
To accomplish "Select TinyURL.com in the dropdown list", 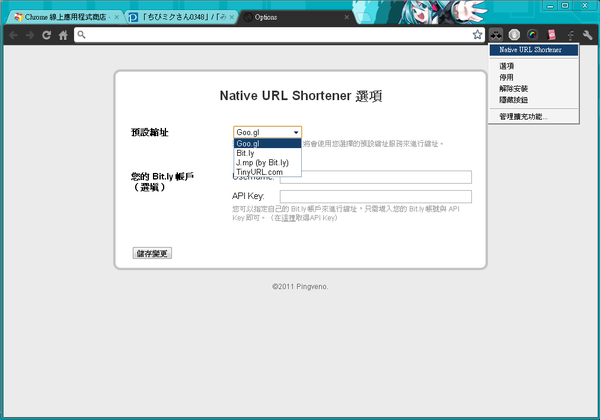I will [x=267, y=172].
